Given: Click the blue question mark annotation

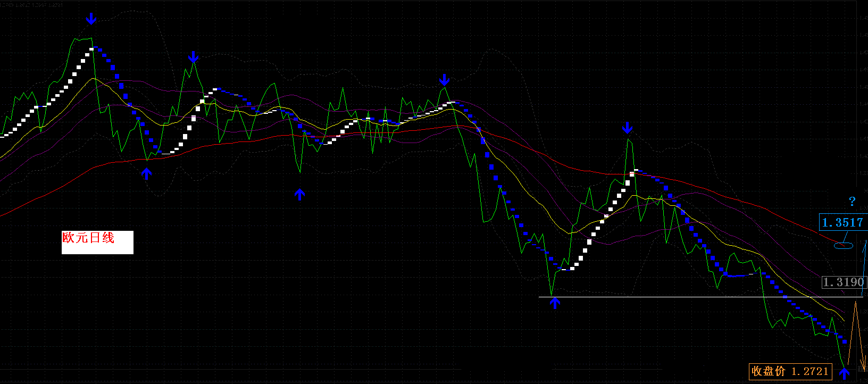Looking at the screenshot, I should tap(852, 201).
